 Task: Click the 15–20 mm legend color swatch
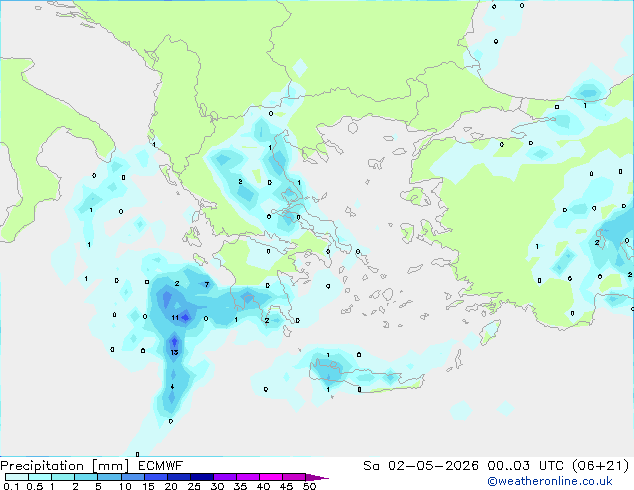point(155,477)
